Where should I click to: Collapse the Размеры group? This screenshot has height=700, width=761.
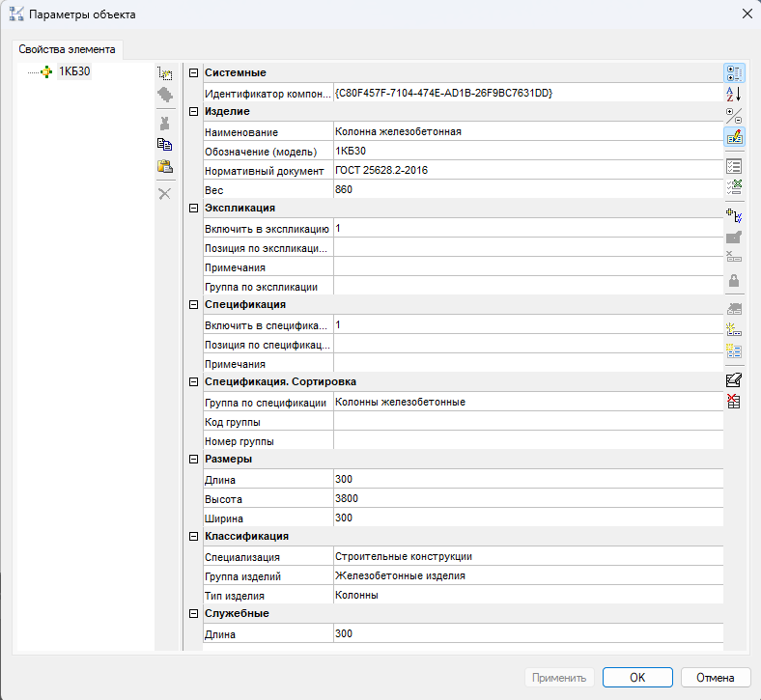pyautogui.click(x=194, y=460)
